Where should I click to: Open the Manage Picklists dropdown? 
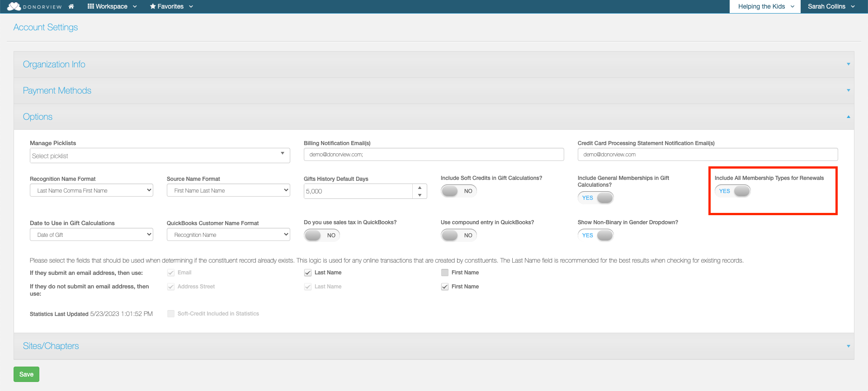[160, 155]
